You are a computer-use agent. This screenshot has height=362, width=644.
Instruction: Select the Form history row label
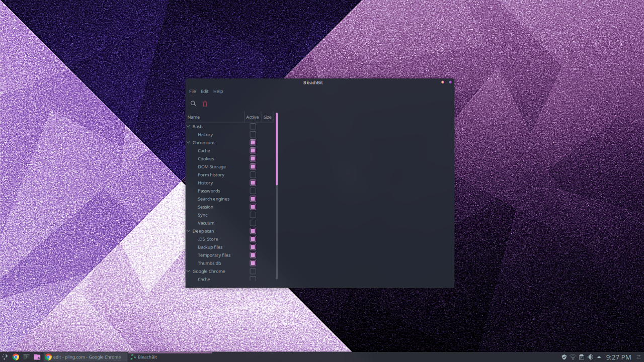[x=211, y=174]
